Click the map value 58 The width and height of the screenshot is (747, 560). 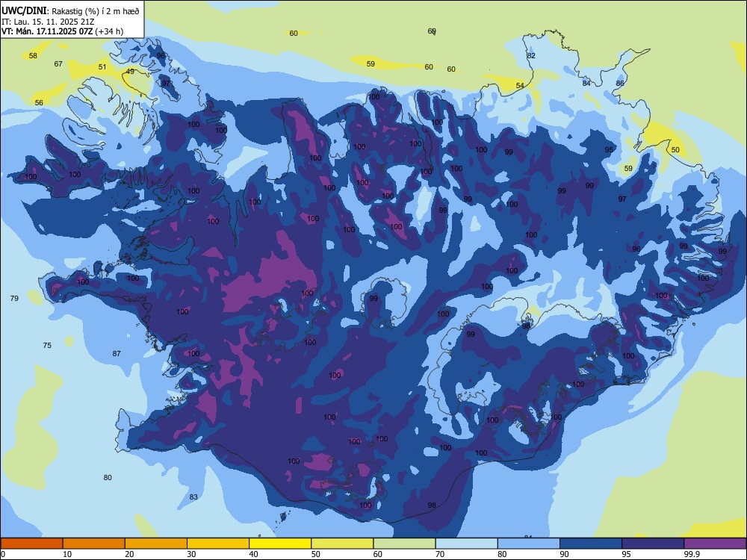click(x=33, y=56)
